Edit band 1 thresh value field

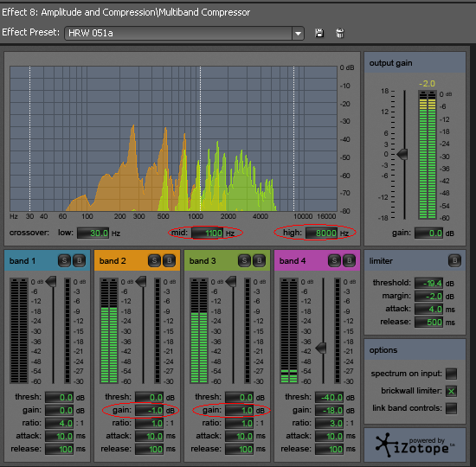(59, 397)
